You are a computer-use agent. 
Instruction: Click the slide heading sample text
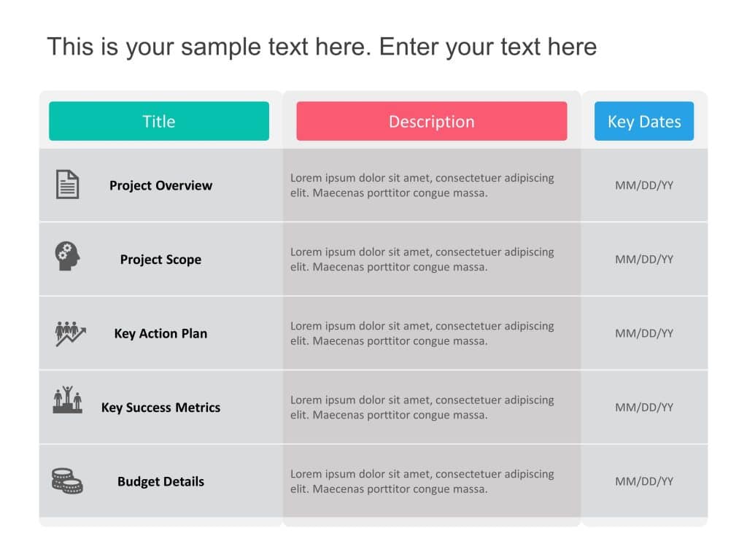(322, 47)
